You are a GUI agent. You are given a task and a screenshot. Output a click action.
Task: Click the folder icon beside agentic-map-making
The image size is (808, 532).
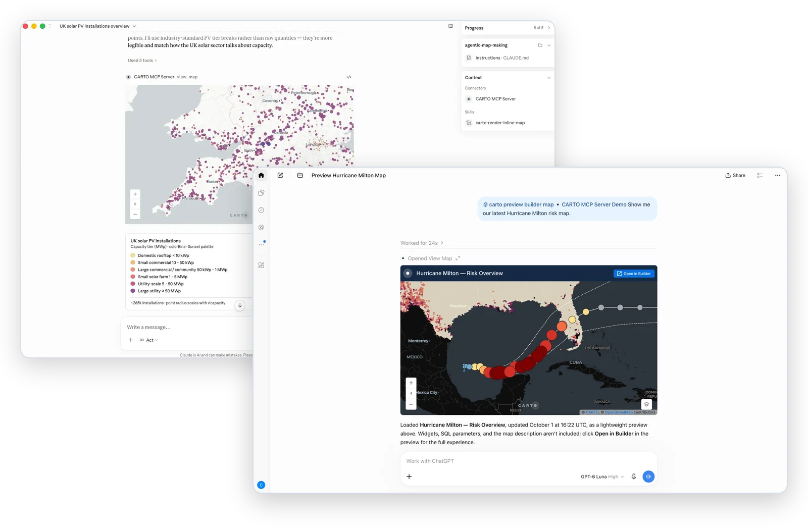point(540,45)
